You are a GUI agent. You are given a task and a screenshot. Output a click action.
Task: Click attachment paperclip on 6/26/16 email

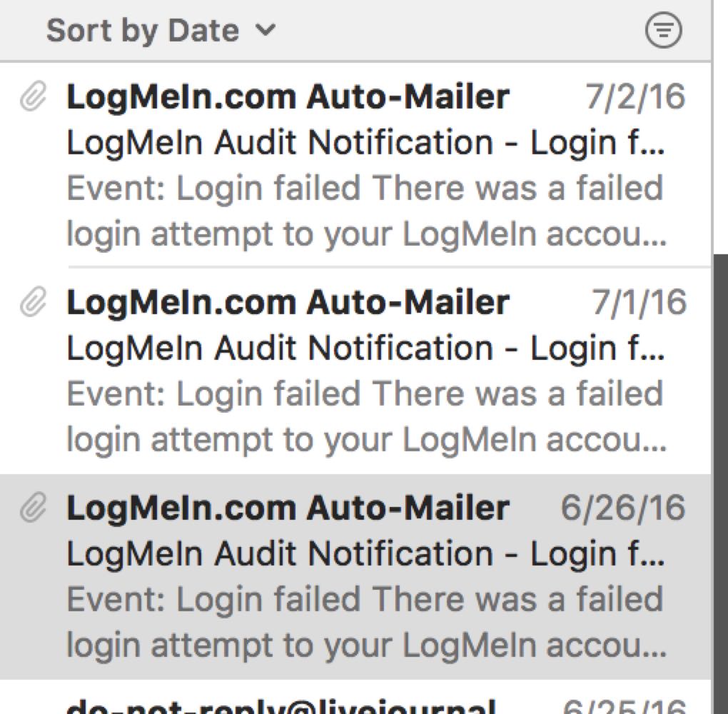click(34, 507)
